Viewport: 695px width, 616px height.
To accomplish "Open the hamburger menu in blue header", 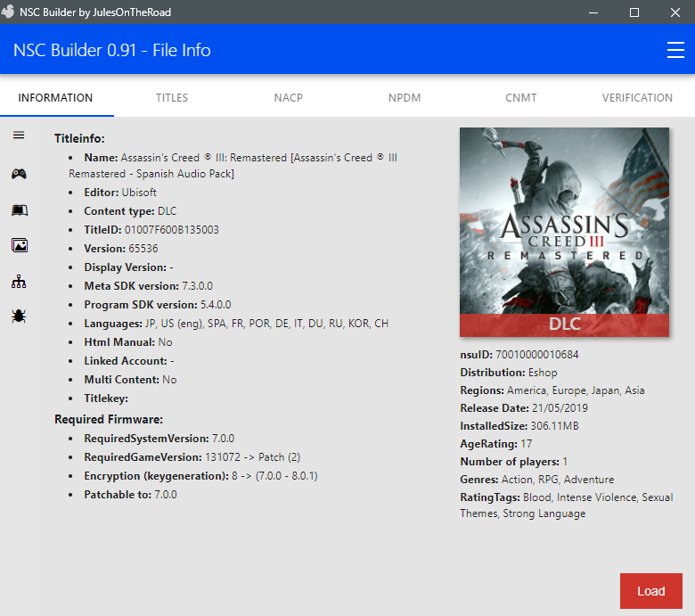I will (x=675, y=50).
